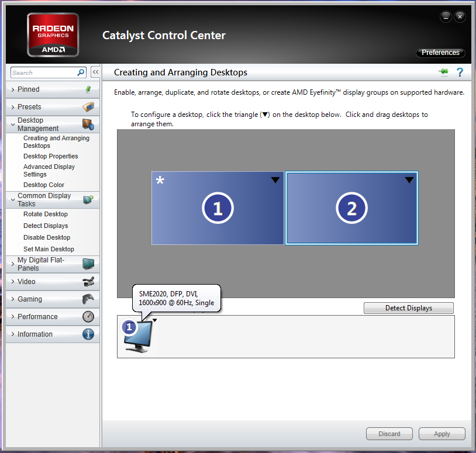Click the Video camera icon
This screenshot has height=453, width=476.
pos(88,282)
